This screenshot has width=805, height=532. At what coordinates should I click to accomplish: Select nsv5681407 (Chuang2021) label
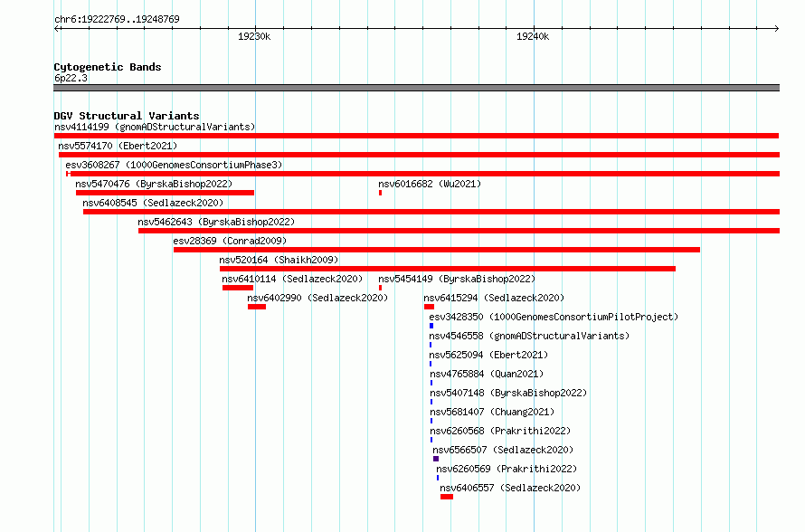(x=492, y=412)
